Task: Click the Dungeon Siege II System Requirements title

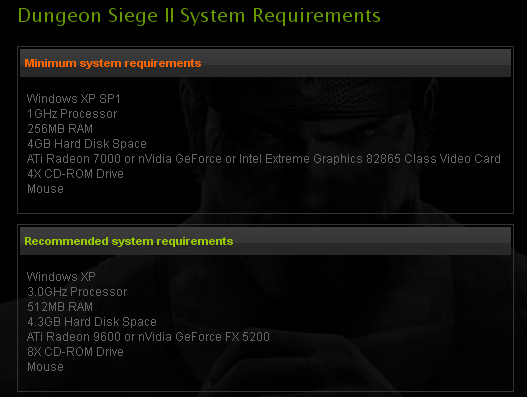Action: pos(199,16)
